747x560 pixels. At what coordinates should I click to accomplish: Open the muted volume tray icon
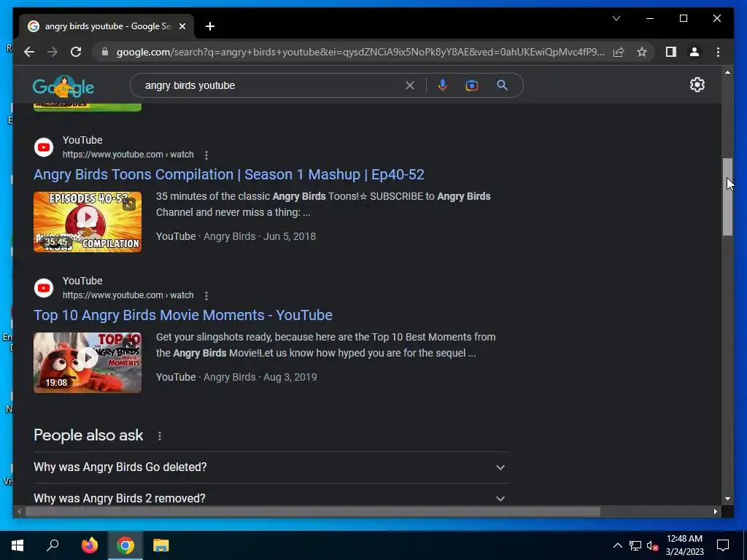click(653, 545)
